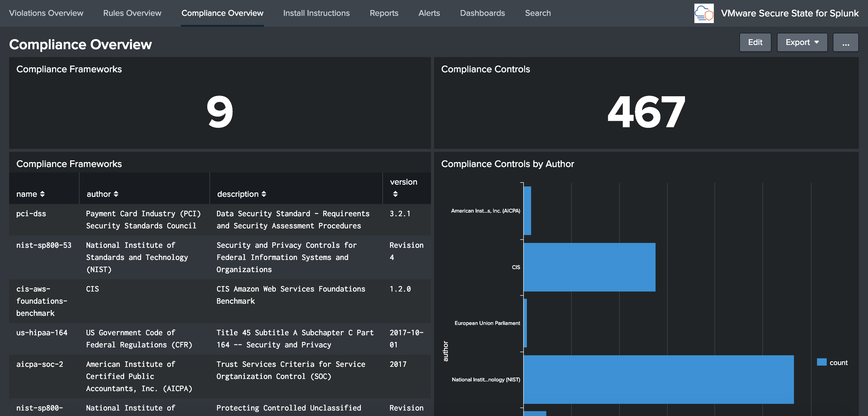
Task: Go to the Reports menu item
Action: (384, 13)
